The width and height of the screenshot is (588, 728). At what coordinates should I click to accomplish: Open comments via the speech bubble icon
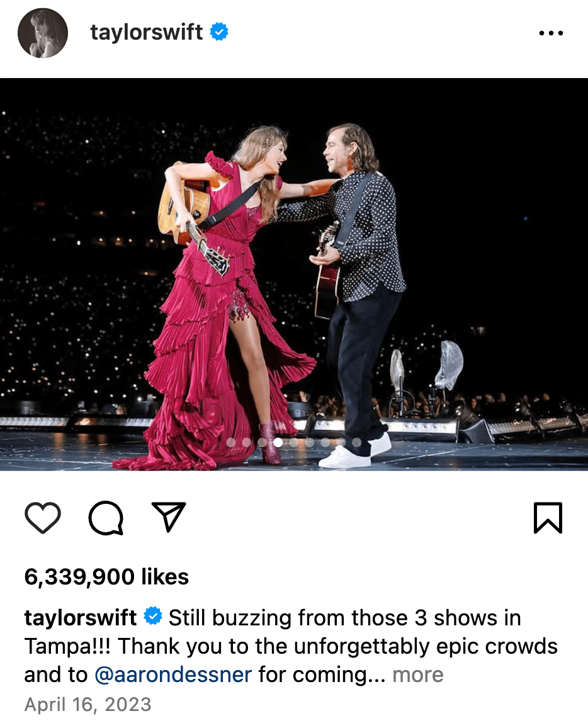[106, 518]
